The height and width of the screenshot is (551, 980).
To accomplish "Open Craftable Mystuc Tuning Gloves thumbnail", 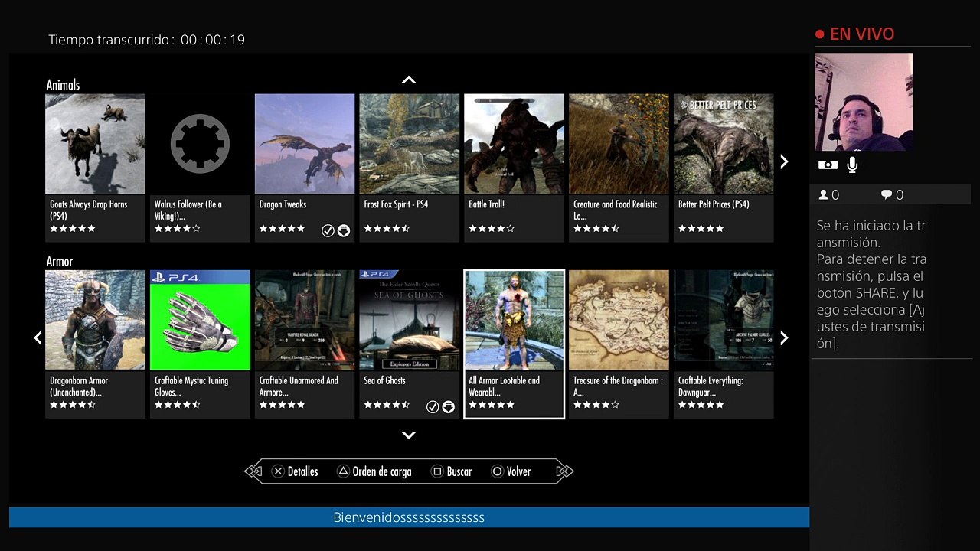I will tap(200, 320).
